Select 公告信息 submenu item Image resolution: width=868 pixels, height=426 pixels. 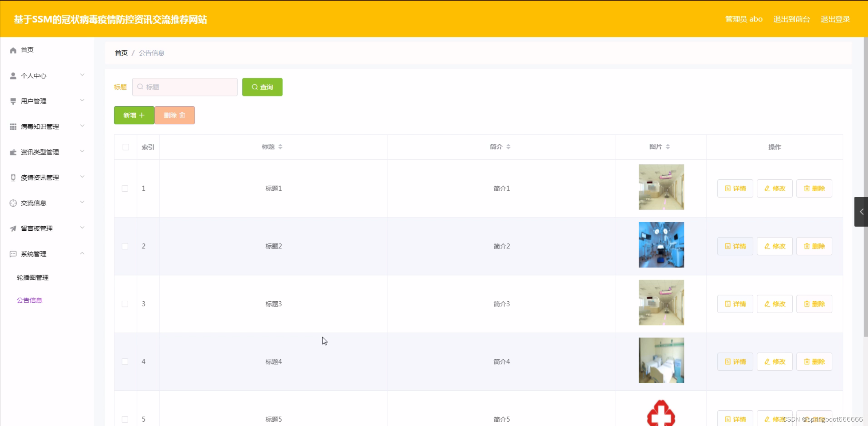30,300
